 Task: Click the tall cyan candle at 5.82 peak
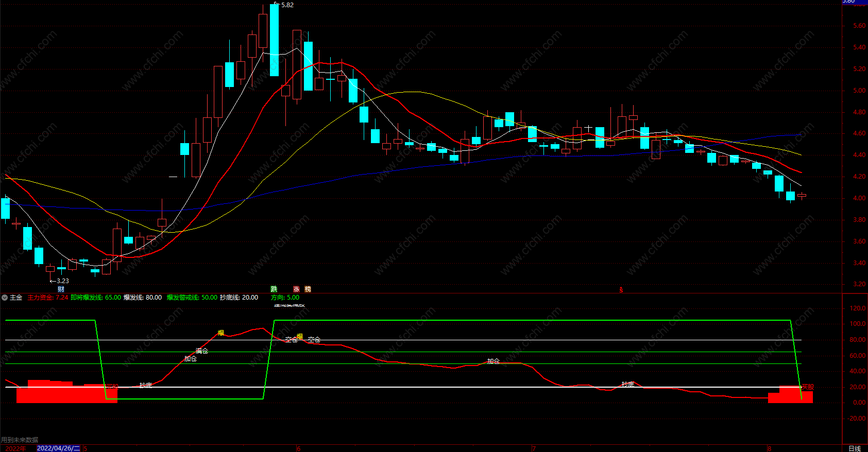click(x=274, y=40)
